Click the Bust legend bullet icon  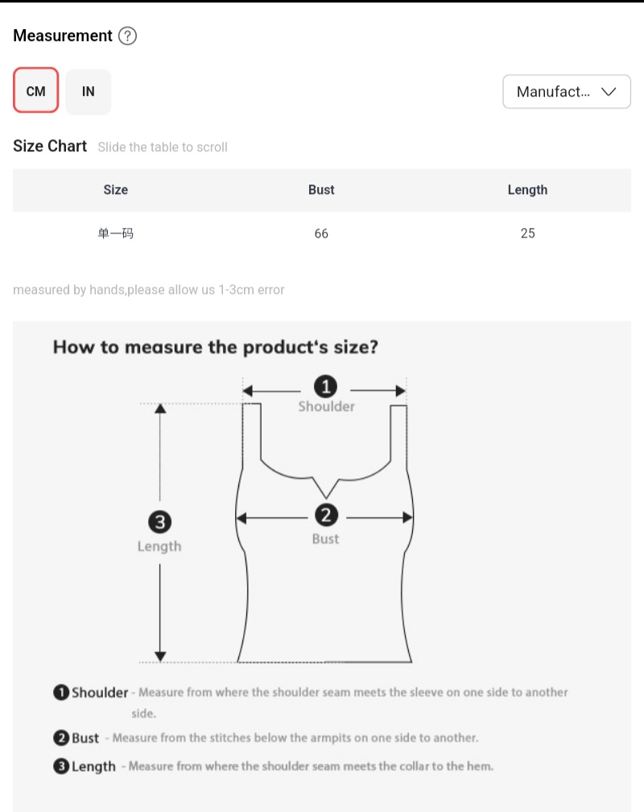tap(61, 738)
